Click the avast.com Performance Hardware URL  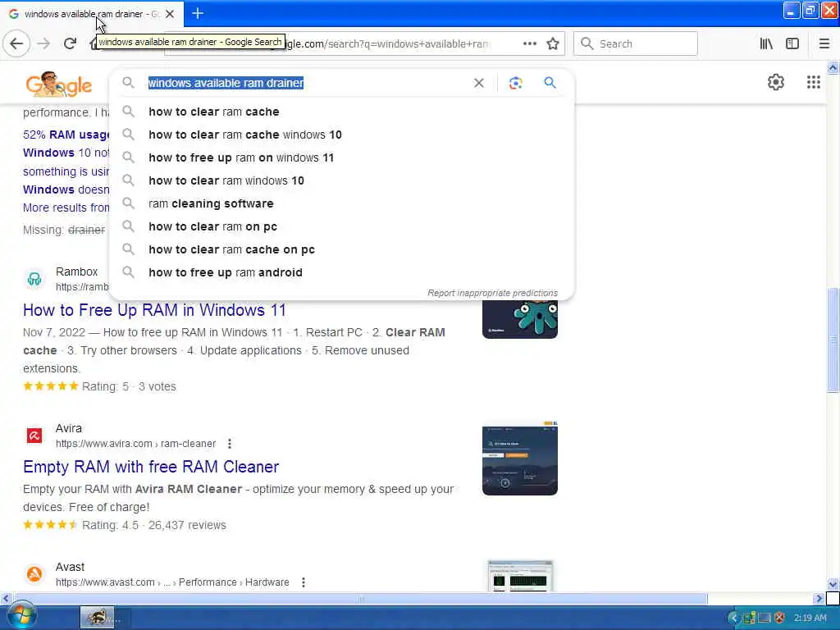172,582
